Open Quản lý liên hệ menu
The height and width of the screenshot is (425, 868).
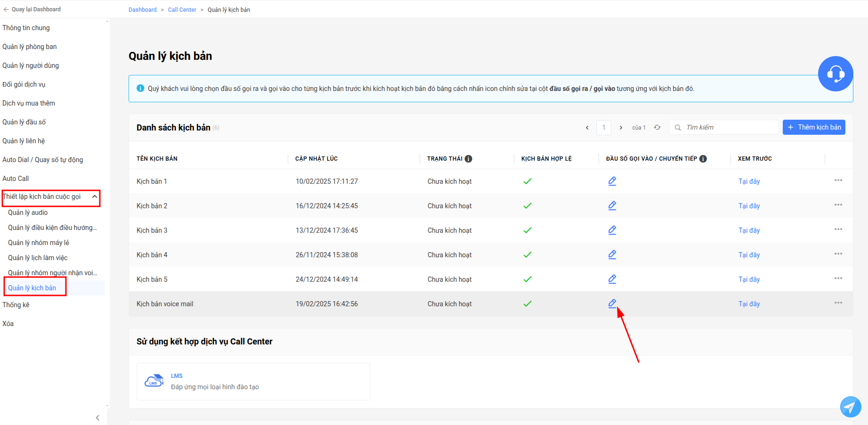point(24,141)
